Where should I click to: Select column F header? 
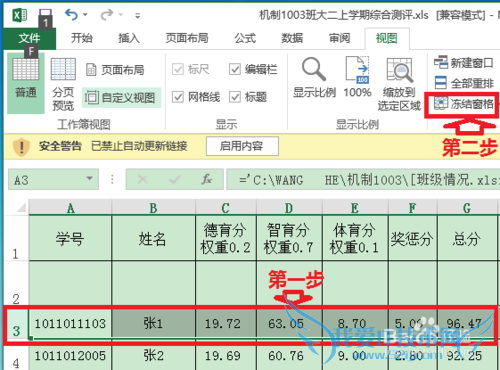[x=413, y=208]
